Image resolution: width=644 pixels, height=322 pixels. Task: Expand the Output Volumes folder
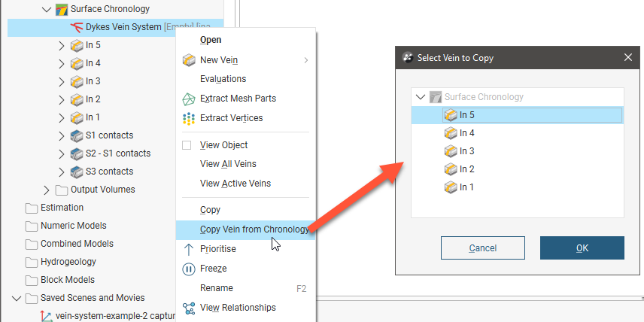coord(47,190)
